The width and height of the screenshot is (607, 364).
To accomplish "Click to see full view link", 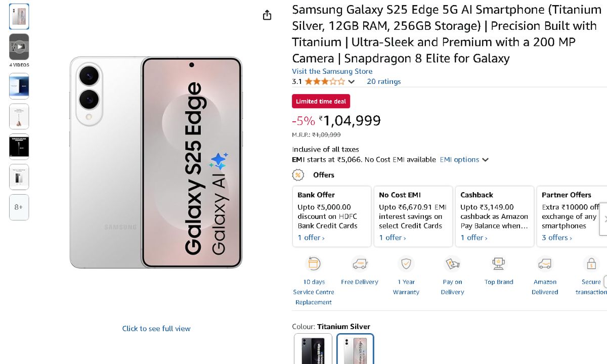I will tap(156, 329).
